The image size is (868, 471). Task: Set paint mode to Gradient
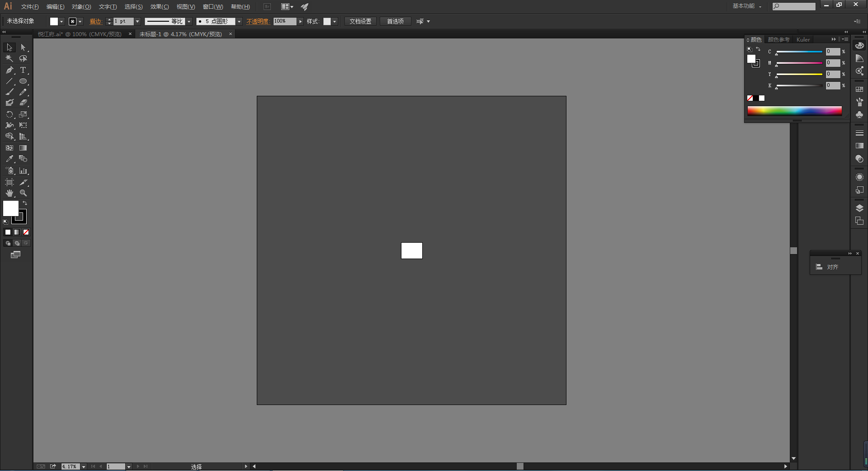tap(17, 232)
